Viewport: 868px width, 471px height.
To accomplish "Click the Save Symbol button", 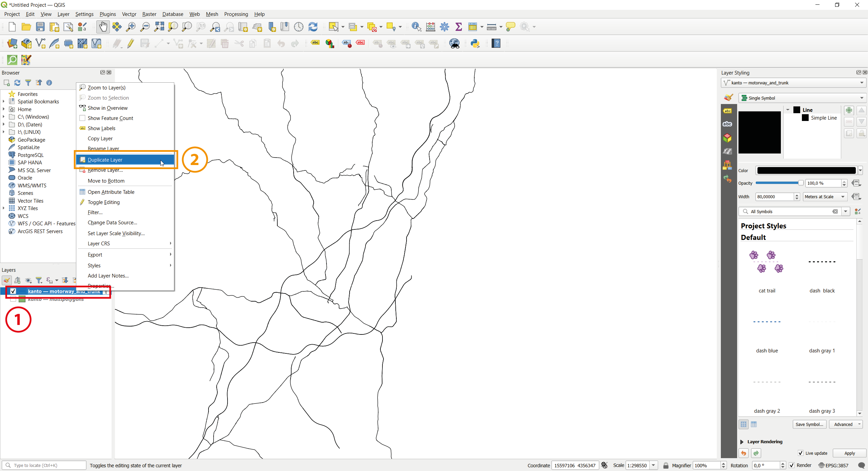I will tap(809, 424).
